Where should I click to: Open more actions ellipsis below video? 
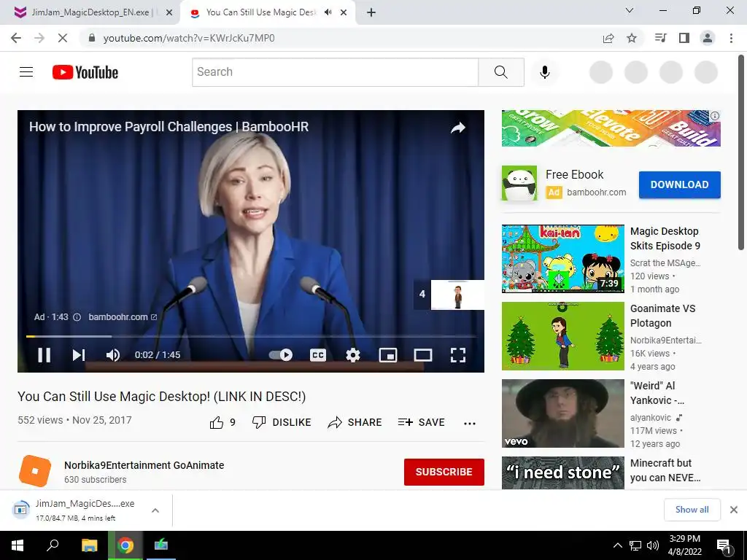tap(470, 423)
